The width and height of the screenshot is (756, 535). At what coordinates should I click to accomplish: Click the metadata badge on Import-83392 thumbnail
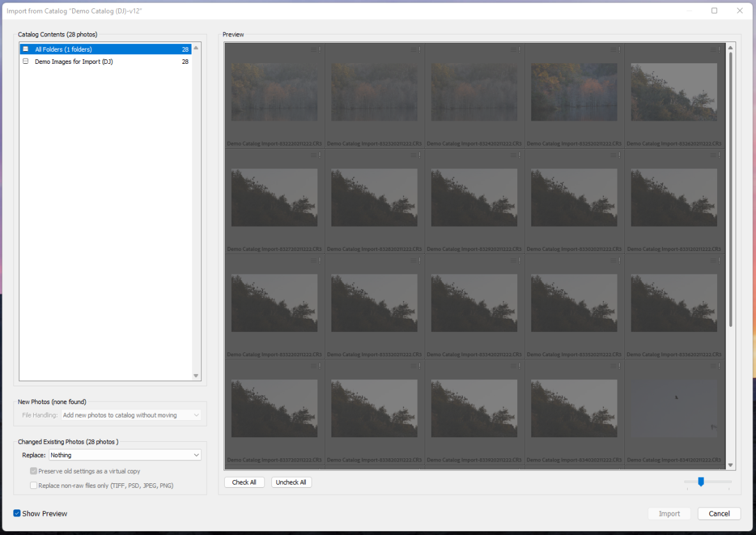[x=512, y=365]
